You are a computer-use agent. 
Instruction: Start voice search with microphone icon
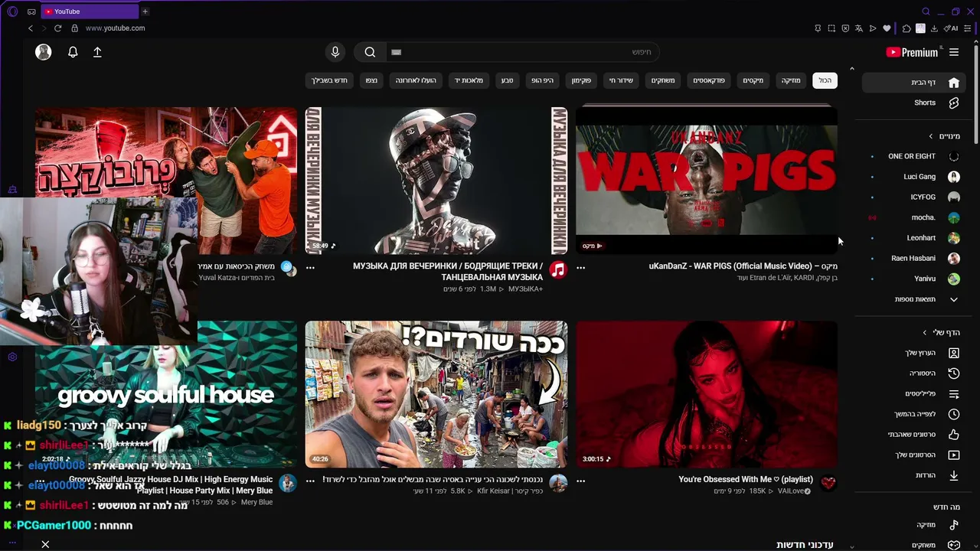tap(335, 52)
